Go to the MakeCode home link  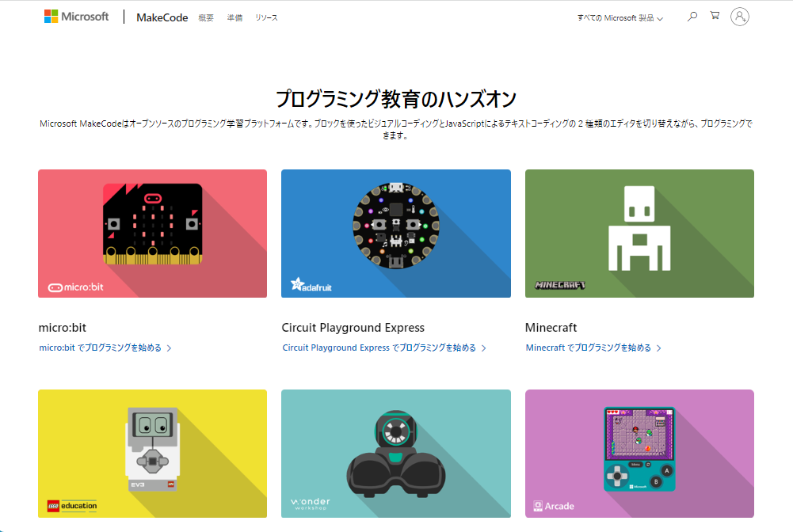point(162,17)
